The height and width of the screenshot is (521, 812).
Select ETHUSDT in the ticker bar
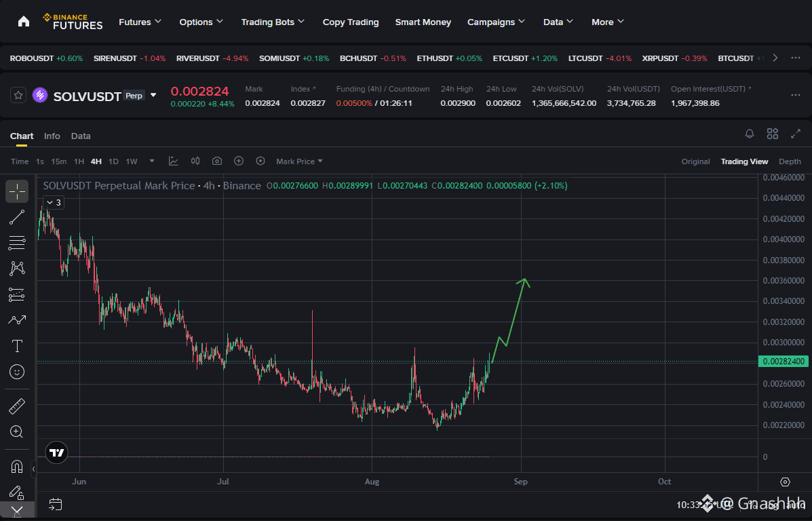(x=450, y=58)
